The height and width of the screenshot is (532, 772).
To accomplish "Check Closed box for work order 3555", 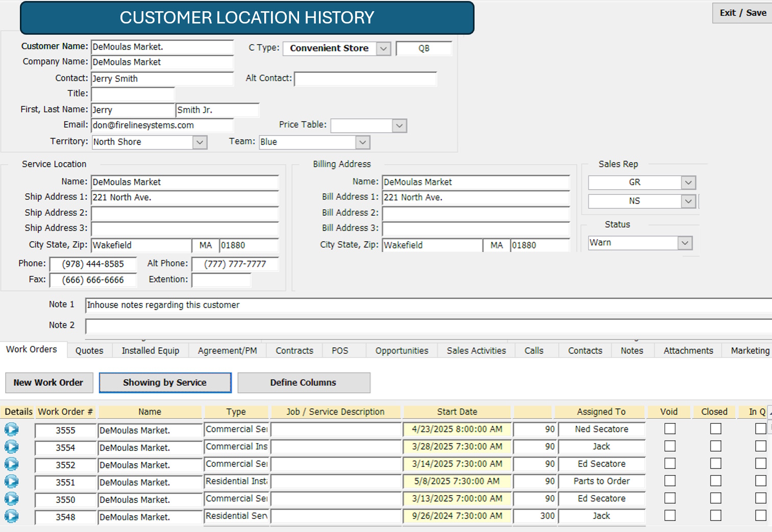I will pyautogui.click(x=716, y=429).
